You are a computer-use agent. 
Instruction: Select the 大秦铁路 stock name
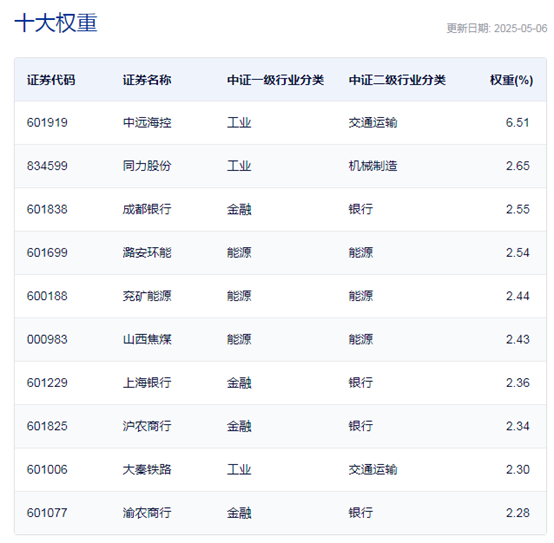pyautogui.click(x=147, y=470)
